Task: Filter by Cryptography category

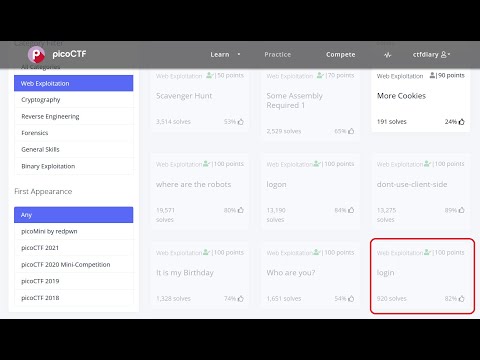Action: 73,100
